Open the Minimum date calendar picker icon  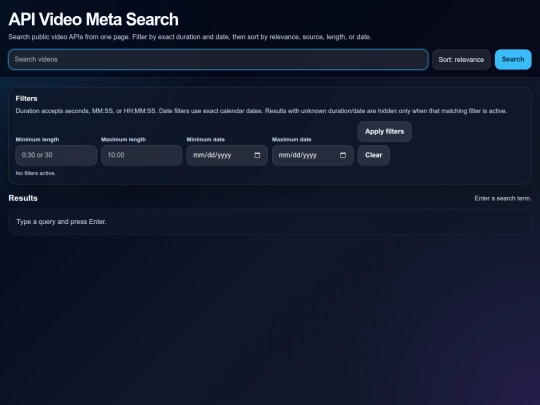point(257,155)
